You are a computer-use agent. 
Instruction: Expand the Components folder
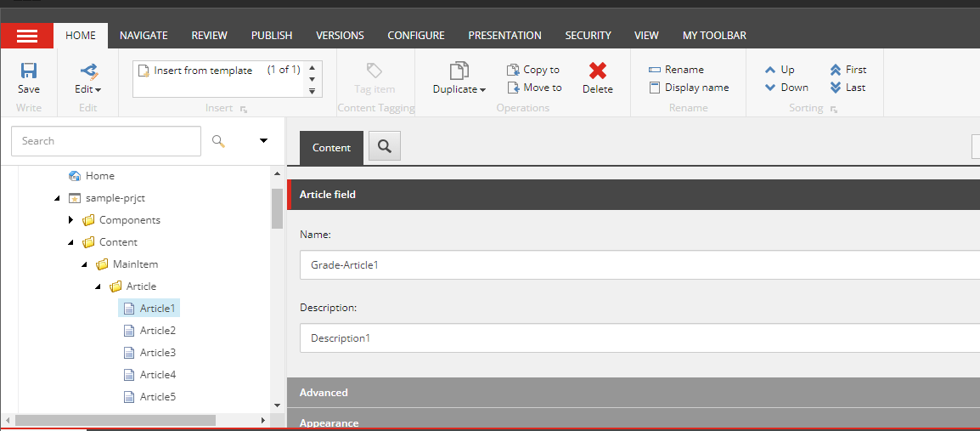coord(70,220)
